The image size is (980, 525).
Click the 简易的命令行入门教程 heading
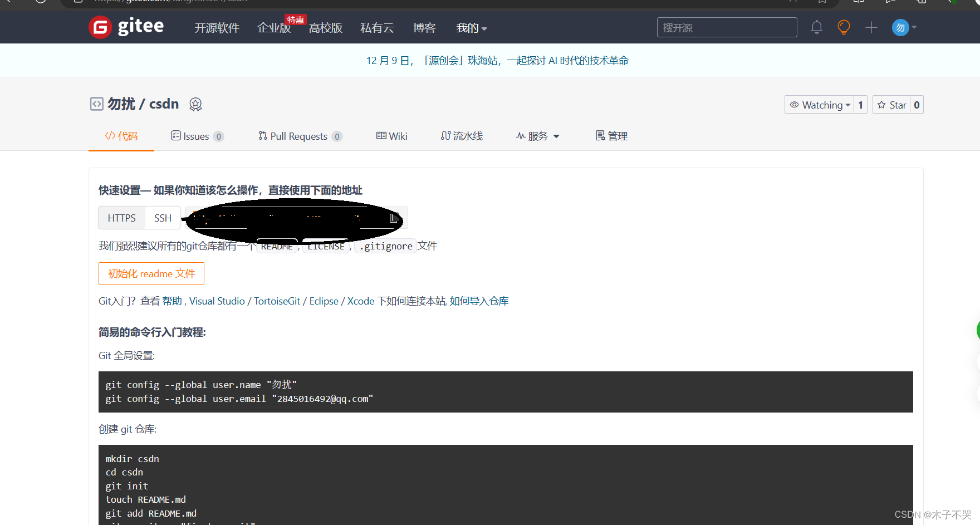152,332
